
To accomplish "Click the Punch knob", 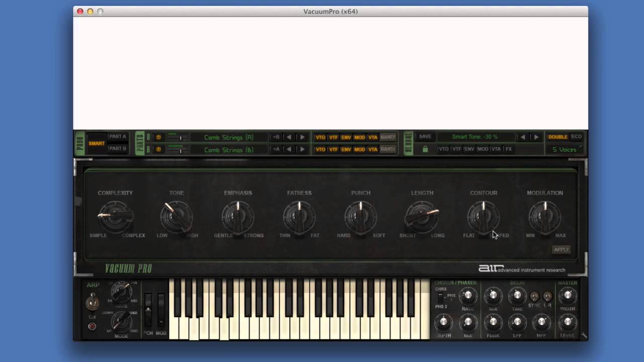I will [361, 217].
